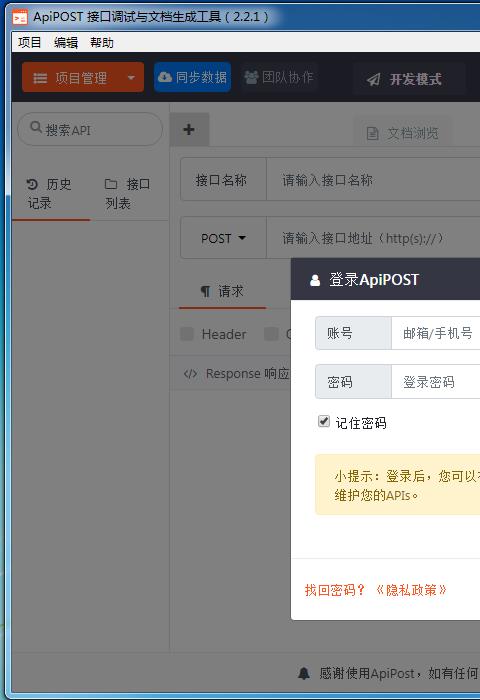Click the bell notification icon in status bar

[x=304, y=673]
